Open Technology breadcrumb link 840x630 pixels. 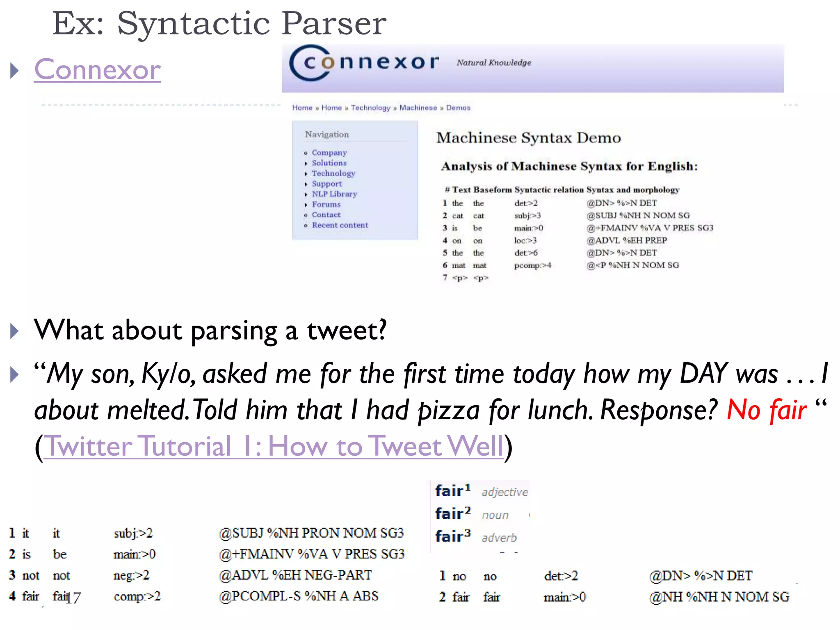pos(370,107)
